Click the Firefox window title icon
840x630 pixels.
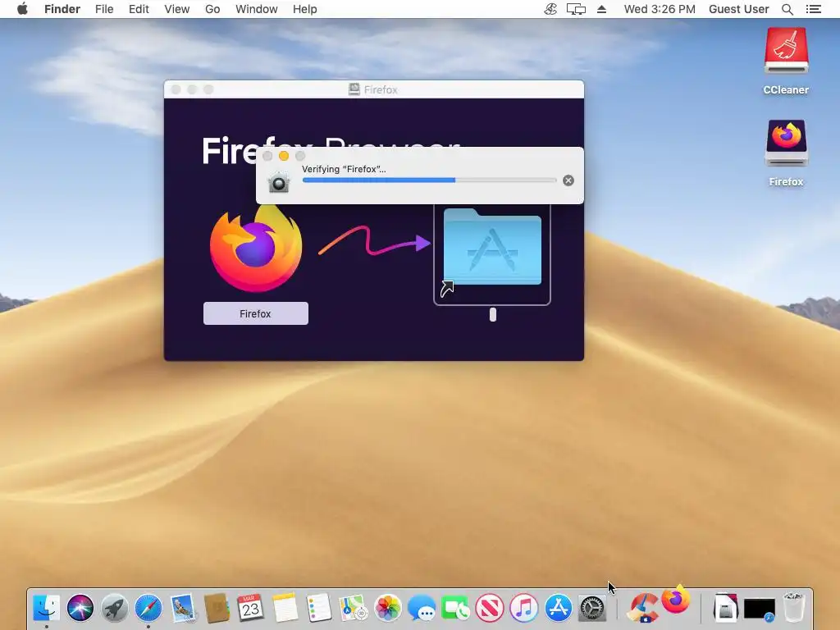point(354,89)
